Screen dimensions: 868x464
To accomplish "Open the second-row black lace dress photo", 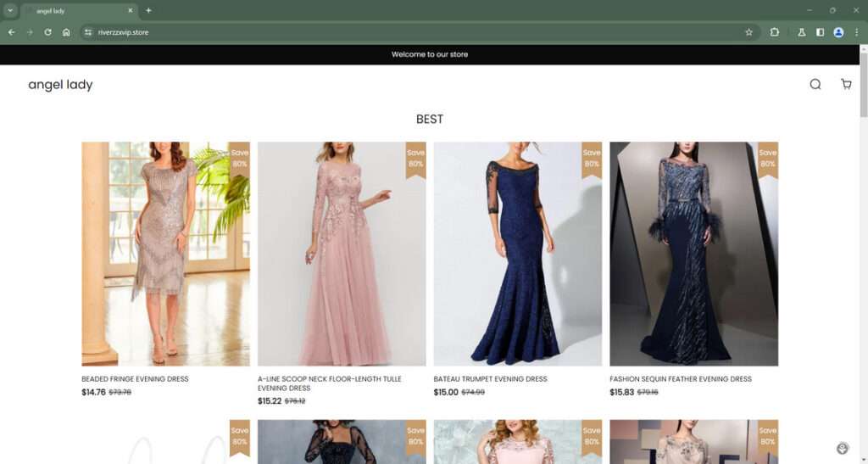I will pos(342,442).
